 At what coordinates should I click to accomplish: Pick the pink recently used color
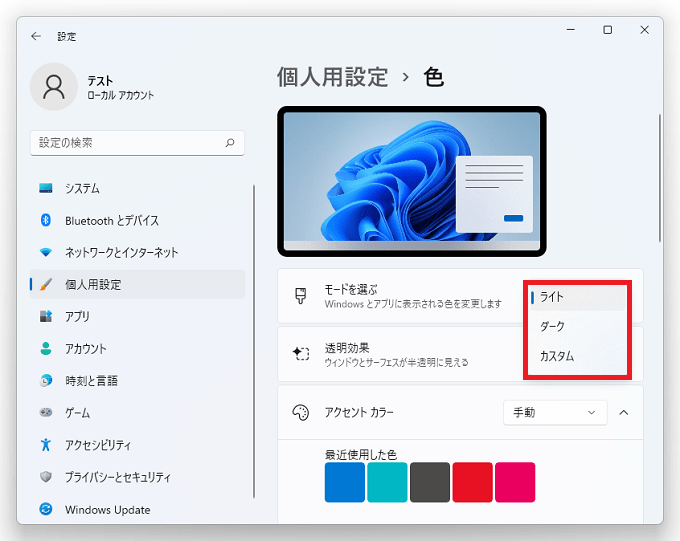tap(515, 482)
